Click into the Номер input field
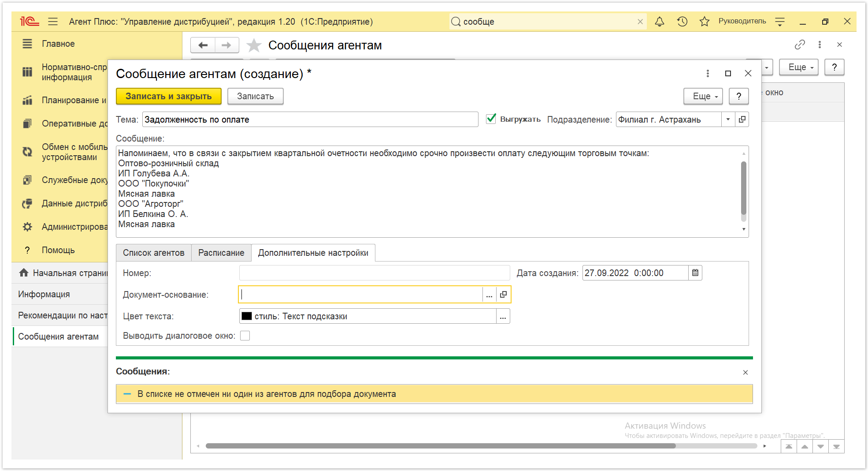 [375, 273]
